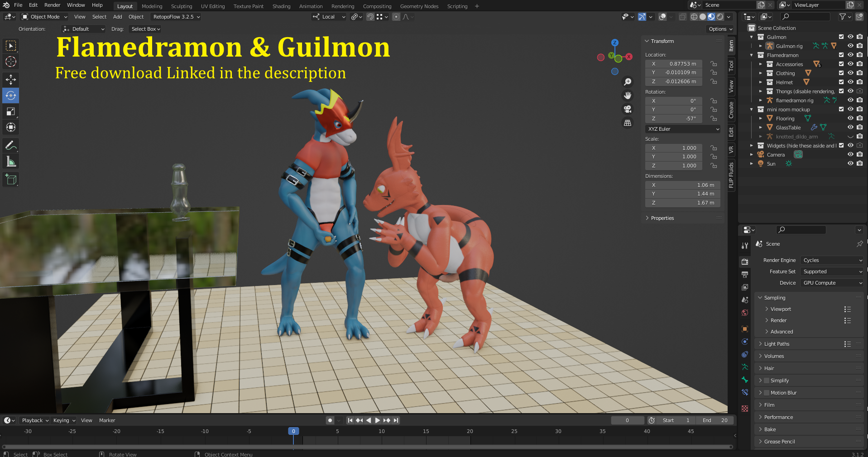
Task: Open the Texture properties tab
Action: click(x=745, y=409)
